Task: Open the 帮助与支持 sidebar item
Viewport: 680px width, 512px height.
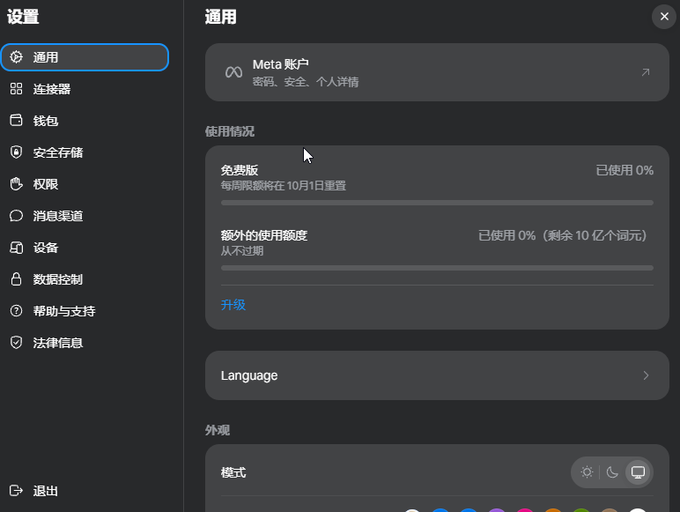Action: [x=85, y=311]
